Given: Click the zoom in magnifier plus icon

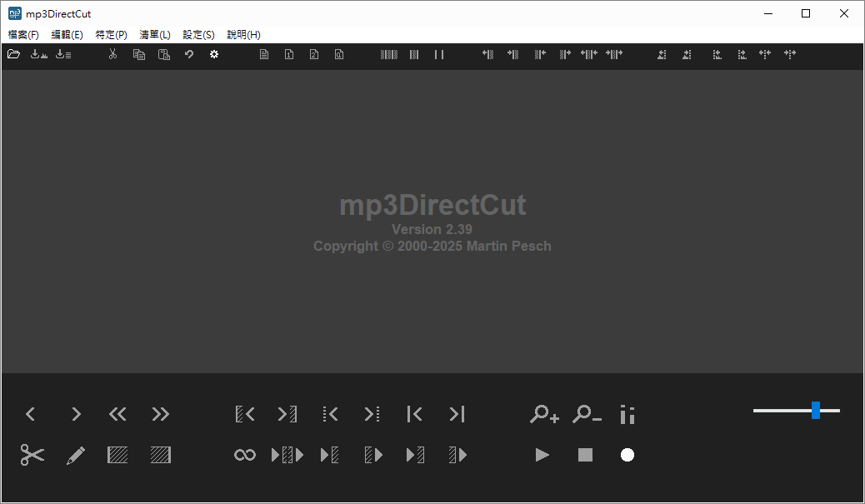Looking at the screenshot, I should pyautogui.click(x=544, y=414).
